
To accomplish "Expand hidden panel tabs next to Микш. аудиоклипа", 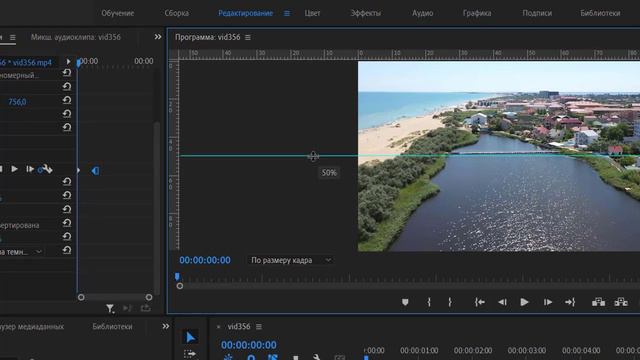I will click(158, 37).
